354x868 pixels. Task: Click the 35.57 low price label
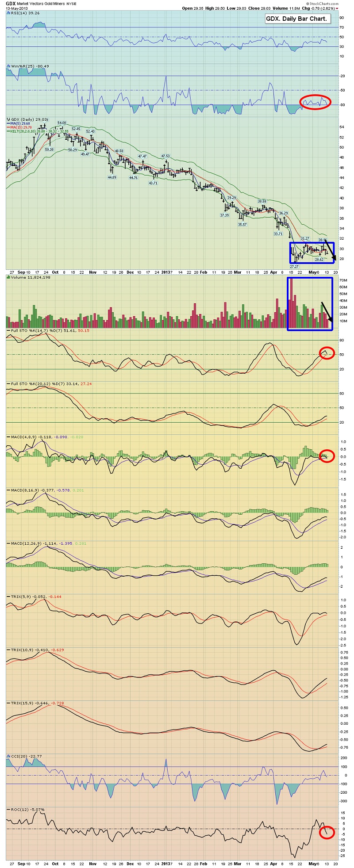242,224
